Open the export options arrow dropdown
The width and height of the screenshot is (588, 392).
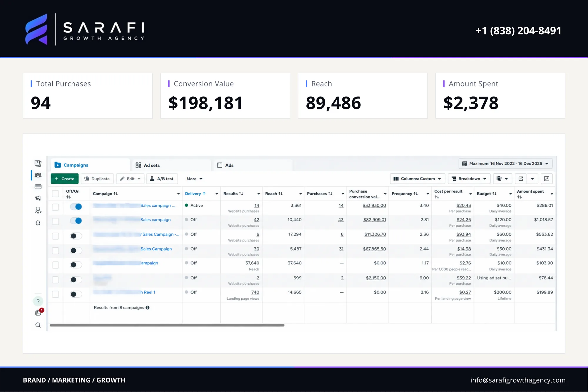pyautogui.click(x=532, y=179)
